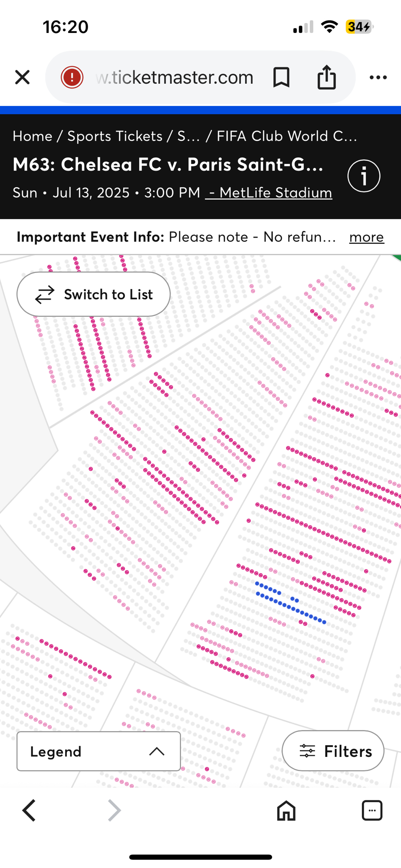The width and height of the screenshot is (401, 868).
Task: Bookmark this page
Action: (281, 78)
